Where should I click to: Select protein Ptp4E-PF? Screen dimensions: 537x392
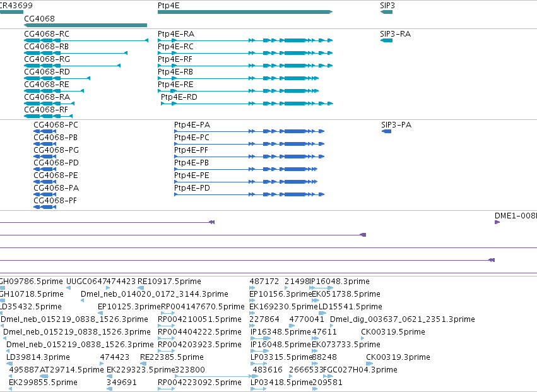pyautogui.click(x=191, y=150)
